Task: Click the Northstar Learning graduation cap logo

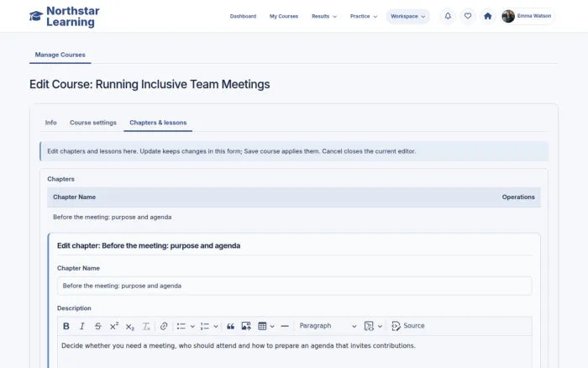Action: click(x=36, y=16)
